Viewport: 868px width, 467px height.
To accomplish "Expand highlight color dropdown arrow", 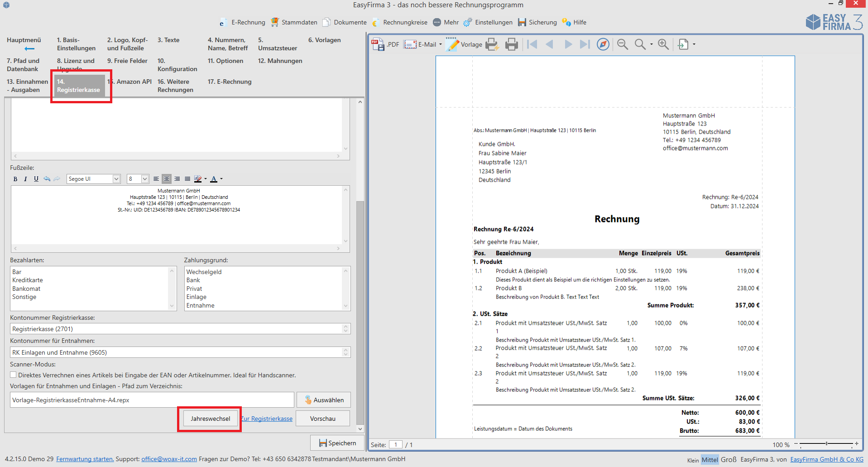I will [x=206, y=179].
